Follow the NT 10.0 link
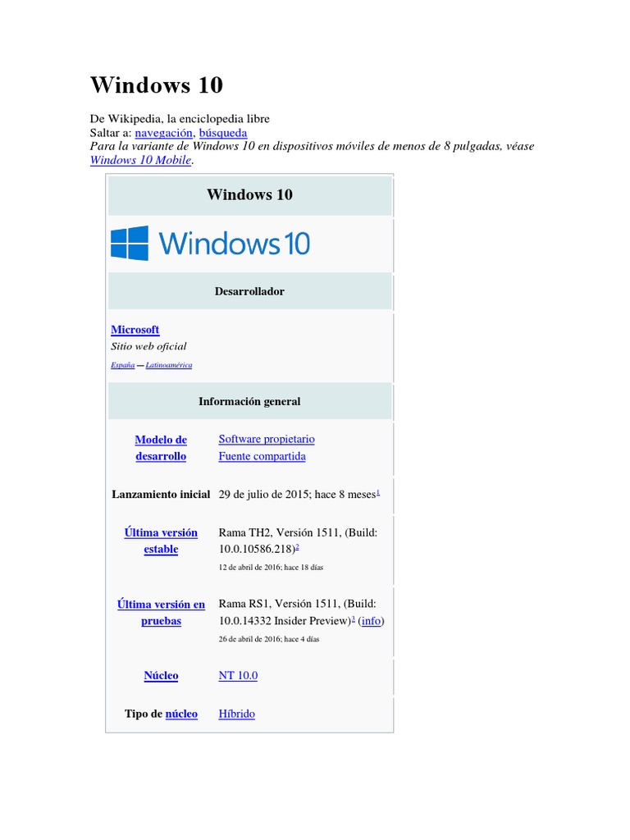This screenshot has width=630, height=840. coord(238,676)
